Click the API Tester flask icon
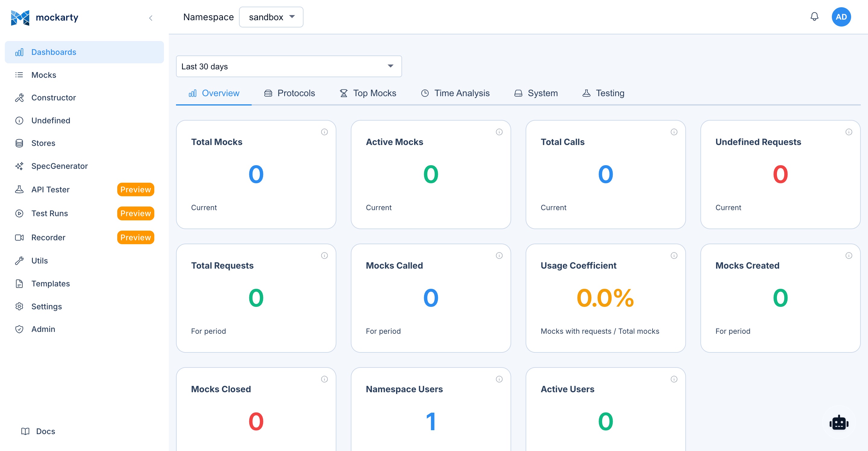The image size is (868, 451). click(19, 189)
